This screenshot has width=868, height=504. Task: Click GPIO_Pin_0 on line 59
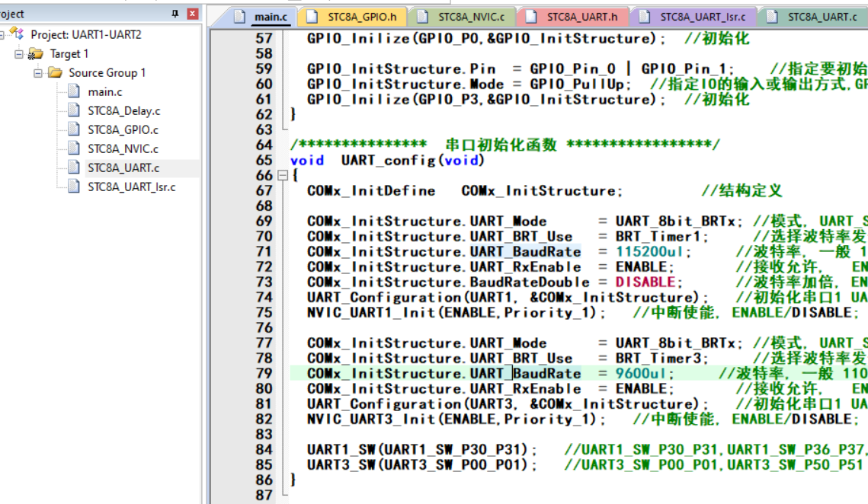coord(572,69)
